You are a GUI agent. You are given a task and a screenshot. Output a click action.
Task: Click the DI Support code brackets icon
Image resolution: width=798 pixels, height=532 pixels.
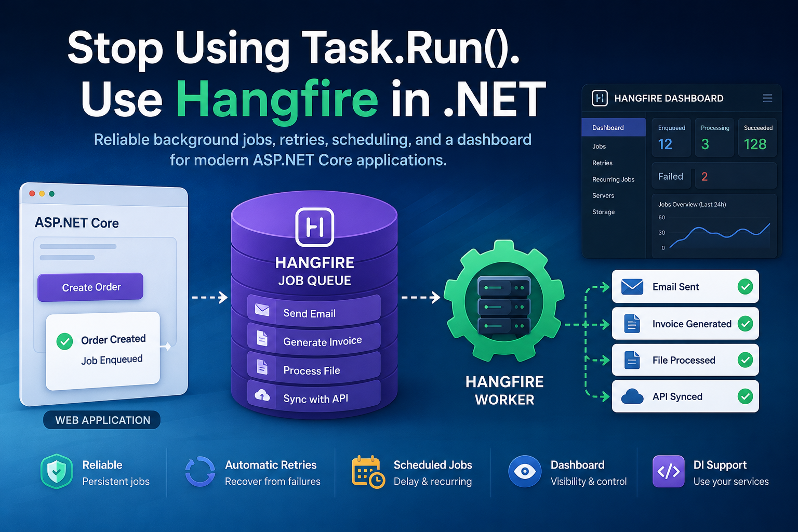[669, 471]
